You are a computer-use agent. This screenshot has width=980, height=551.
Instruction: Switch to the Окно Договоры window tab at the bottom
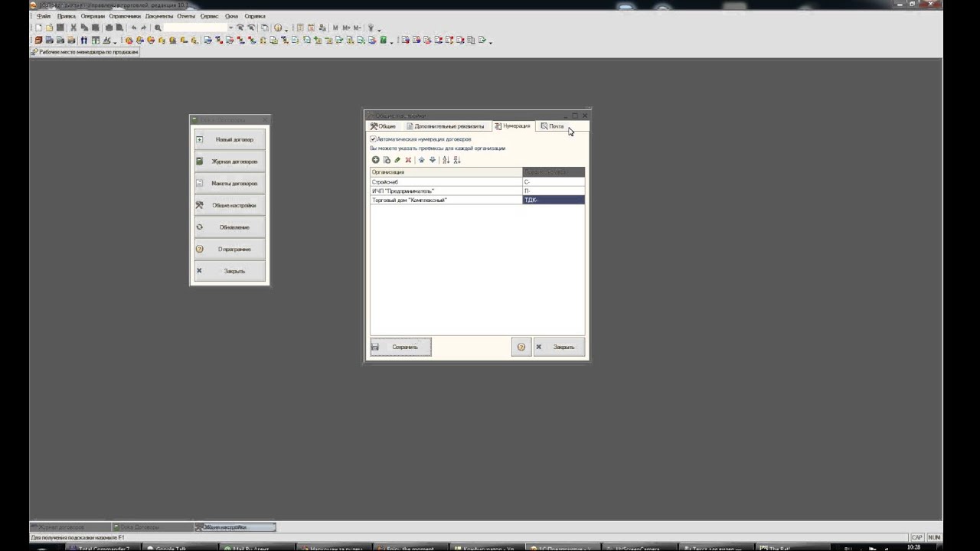coord(152,527)
